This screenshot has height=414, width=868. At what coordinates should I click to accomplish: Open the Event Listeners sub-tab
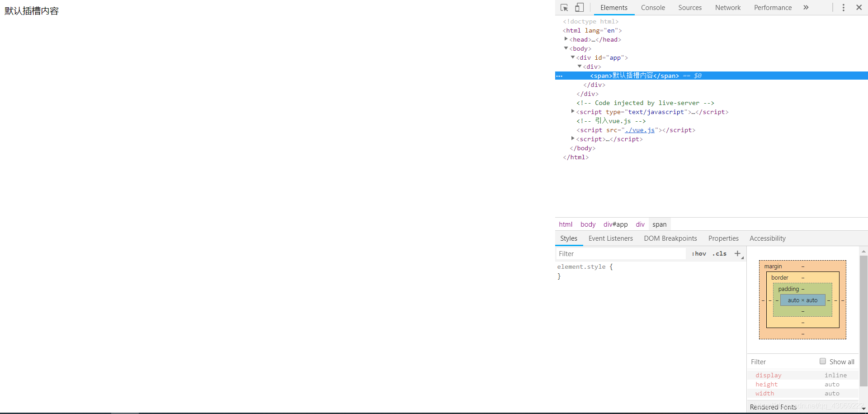(611, 238)
